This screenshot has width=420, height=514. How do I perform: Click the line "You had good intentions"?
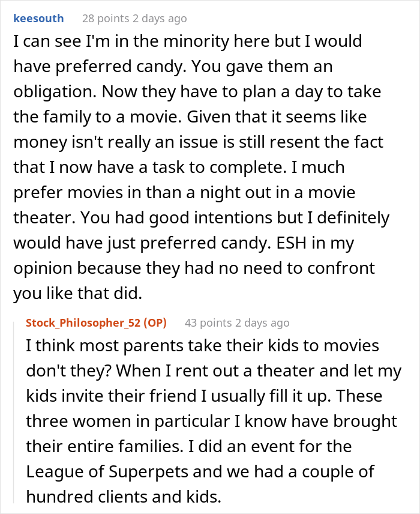point(201,218)
